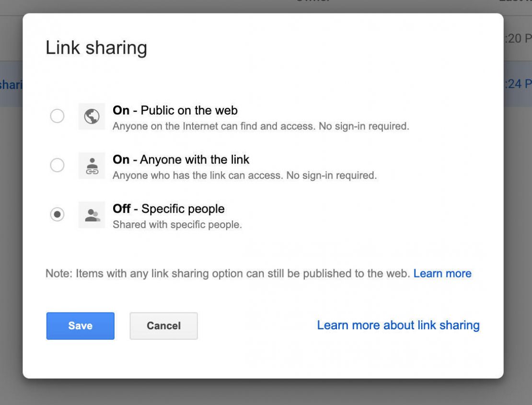The image size is (532, 405).
Task: Click the Save button
Action: point(80,325)
